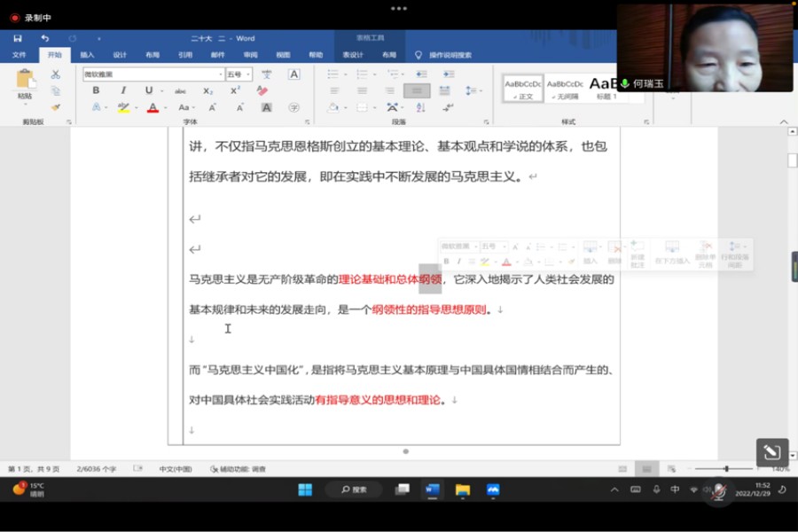Click the 操作说明搜索 tell-me search box
798x532 pixels.
click(450, 55)
